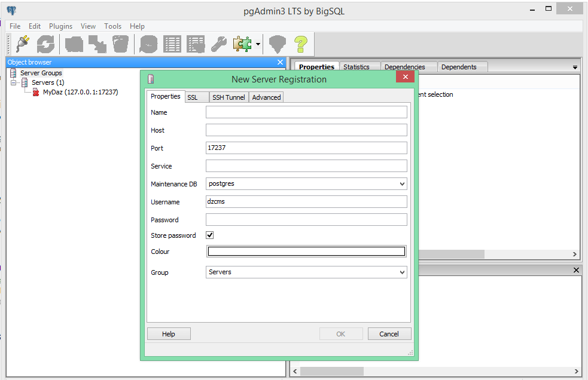Click the filtered rows view icon
The image size is (588, 380).
[x=196, y=44]
